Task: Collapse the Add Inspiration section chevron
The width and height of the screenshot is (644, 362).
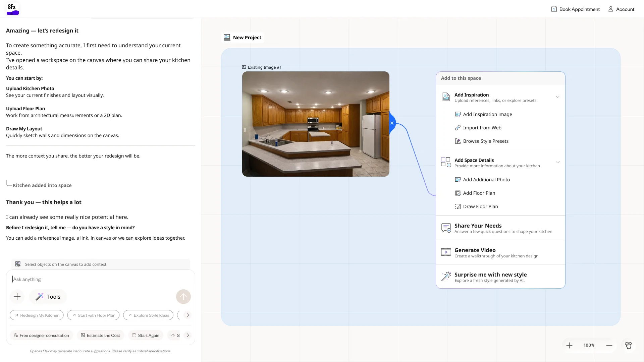Action: (x=557, y=97)
